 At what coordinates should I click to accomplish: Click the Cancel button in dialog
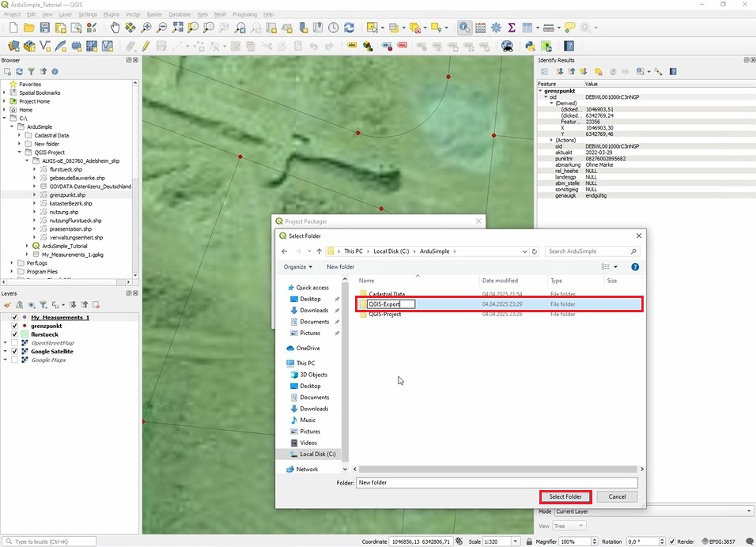(617, 497)
